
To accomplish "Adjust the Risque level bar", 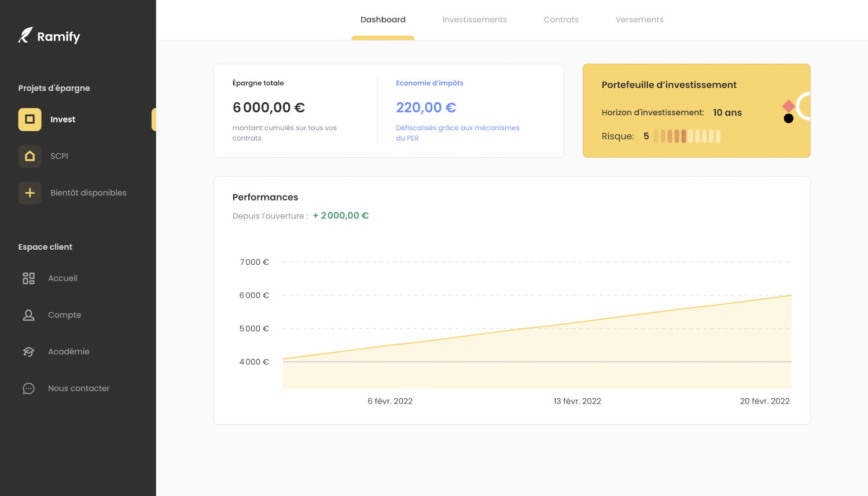I will coord(686,136).
